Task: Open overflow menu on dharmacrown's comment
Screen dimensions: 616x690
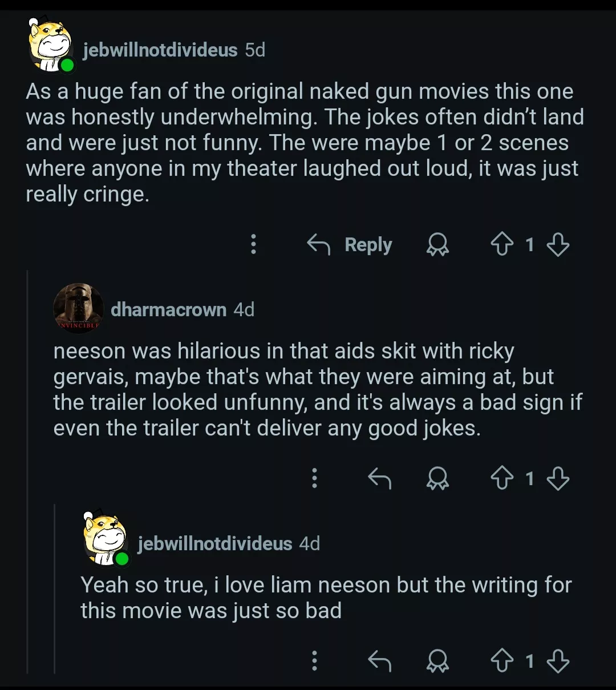Action: coord(314,478)
